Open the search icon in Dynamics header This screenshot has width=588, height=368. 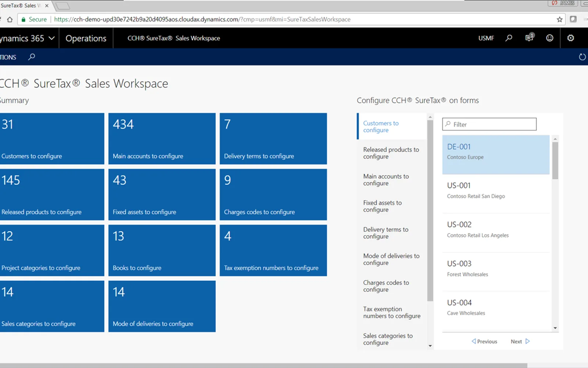pos(509,38)
